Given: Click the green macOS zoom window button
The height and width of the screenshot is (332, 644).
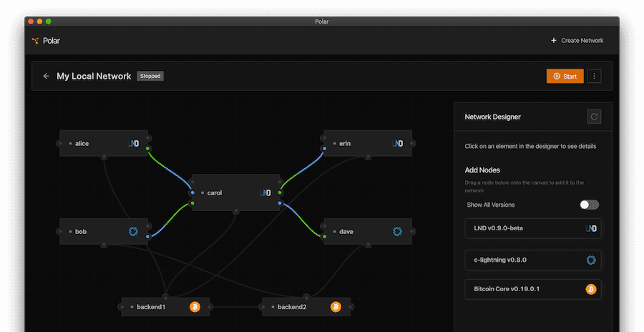Looking at the screenshot, I should [49, 21].
